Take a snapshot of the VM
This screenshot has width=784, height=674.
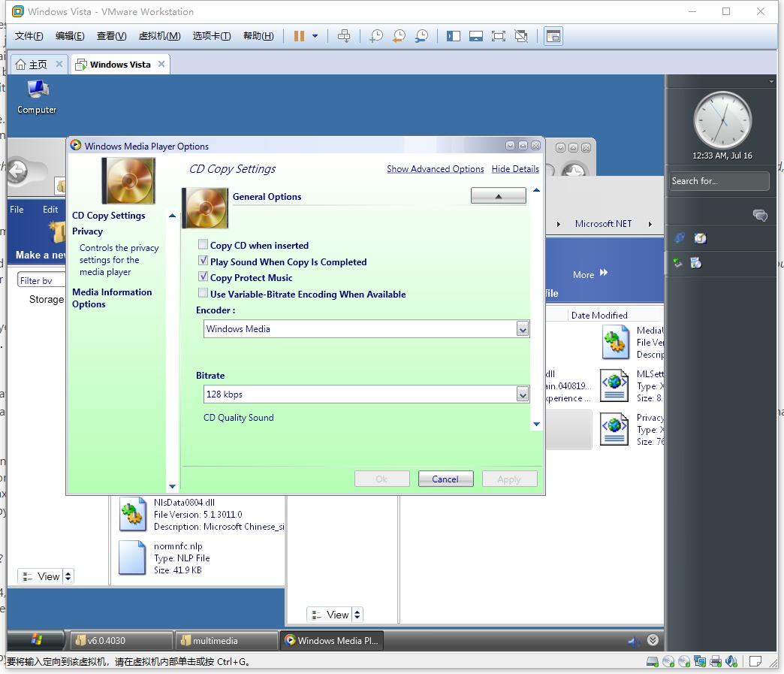click(376, 36)
